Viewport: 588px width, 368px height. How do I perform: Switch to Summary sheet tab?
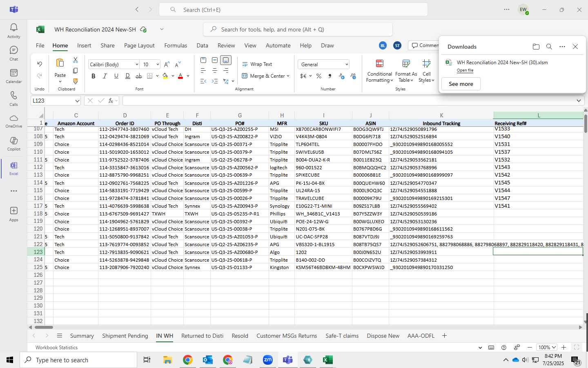coord(82,336)
